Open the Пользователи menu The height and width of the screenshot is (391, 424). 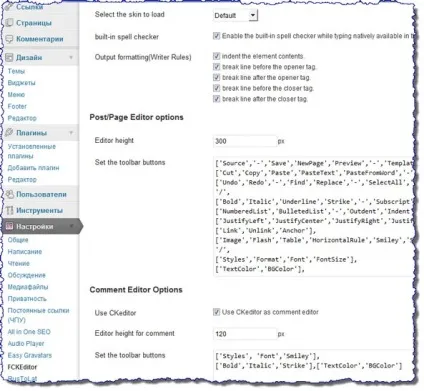pyautogui.click(x=41, y=194)
